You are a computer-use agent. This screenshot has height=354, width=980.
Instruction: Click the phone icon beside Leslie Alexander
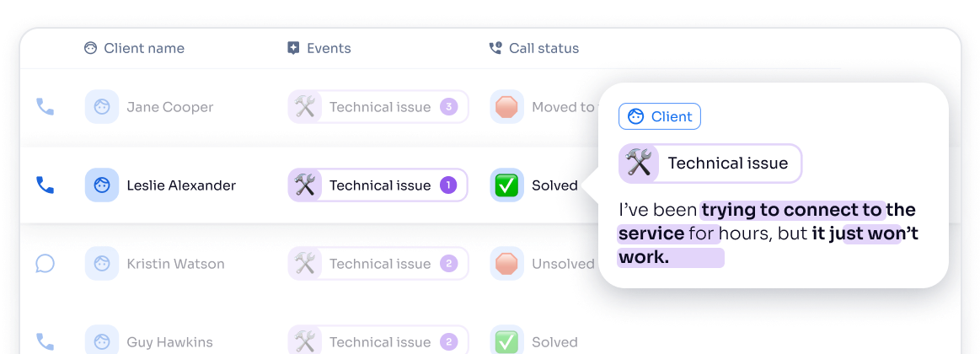pos(45,185)
